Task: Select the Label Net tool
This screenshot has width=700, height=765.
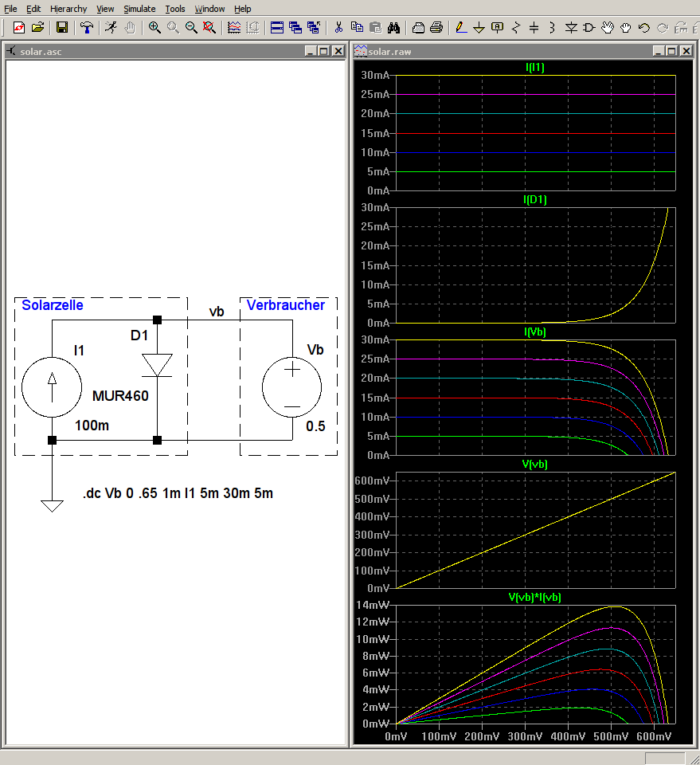Action: click(497, 27)
